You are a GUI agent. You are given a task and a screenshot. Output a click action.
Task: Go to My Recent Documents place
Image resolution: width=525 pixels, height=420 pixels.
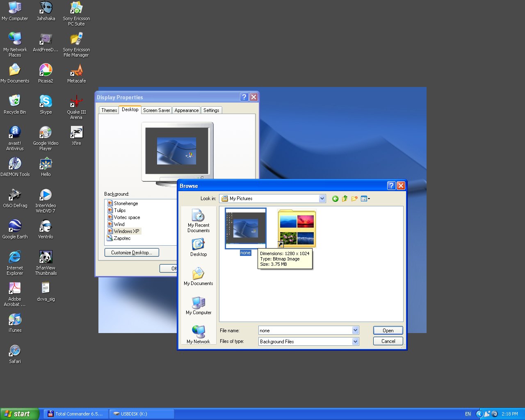pyautogui.click(x=199, y=221)
